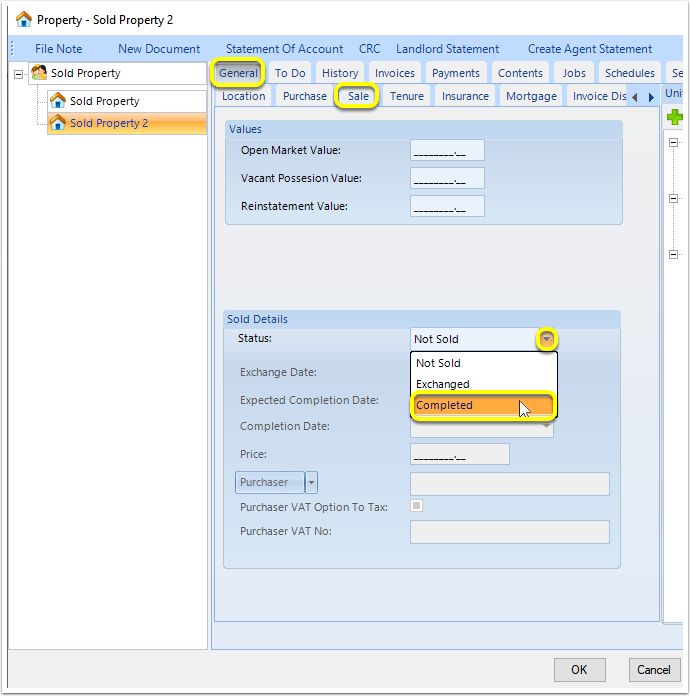Screen dimensions: 690x696
Task: Collapse the top node in right panel tree
Action: pos(674,142)
